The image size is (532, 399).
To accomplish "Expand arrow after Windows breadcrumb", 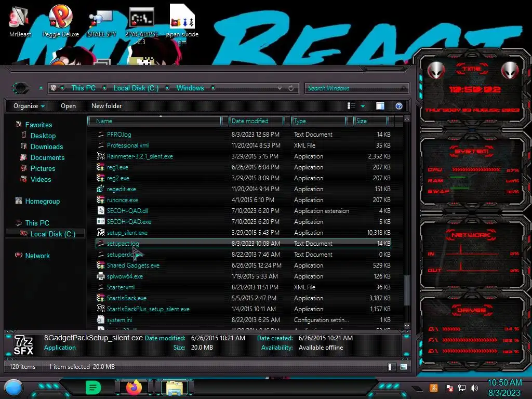I will (212, 88).
